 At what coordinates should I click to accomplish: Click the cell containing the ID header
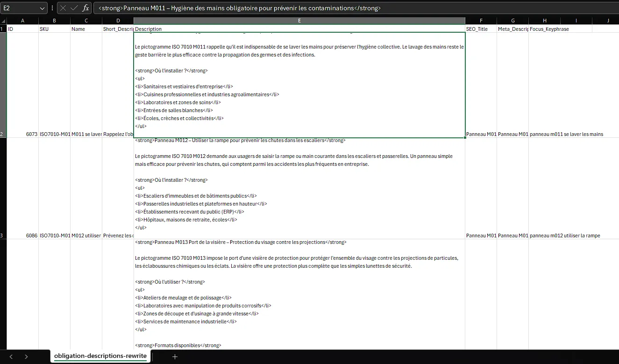pyautogui.click(x=22, y=29)
